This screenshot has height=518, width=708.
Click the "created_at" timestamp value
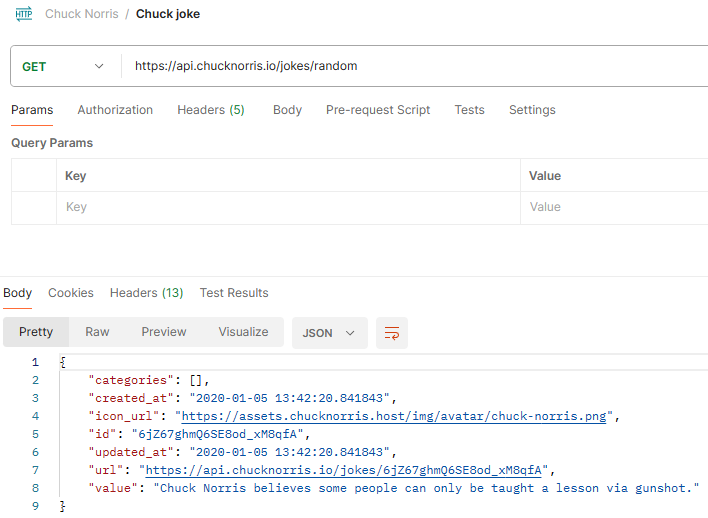coord(289,398)
